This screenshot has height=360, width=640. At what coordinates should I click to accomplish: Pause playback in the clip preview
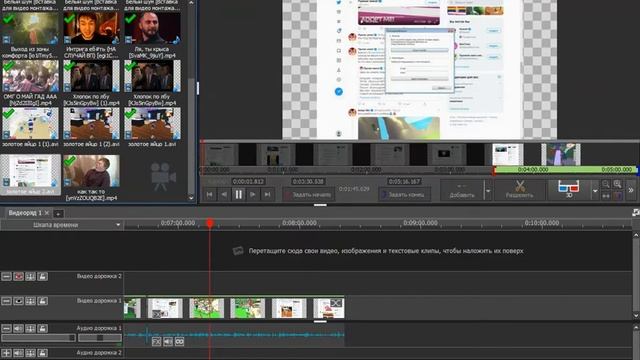[238, 194]
